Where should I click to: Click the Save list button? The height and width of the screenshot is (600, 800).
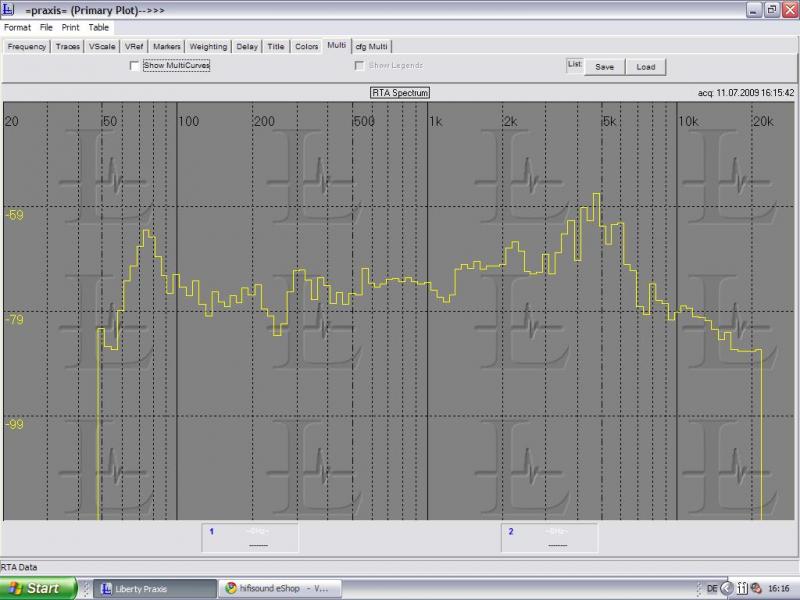coord(605,67)
